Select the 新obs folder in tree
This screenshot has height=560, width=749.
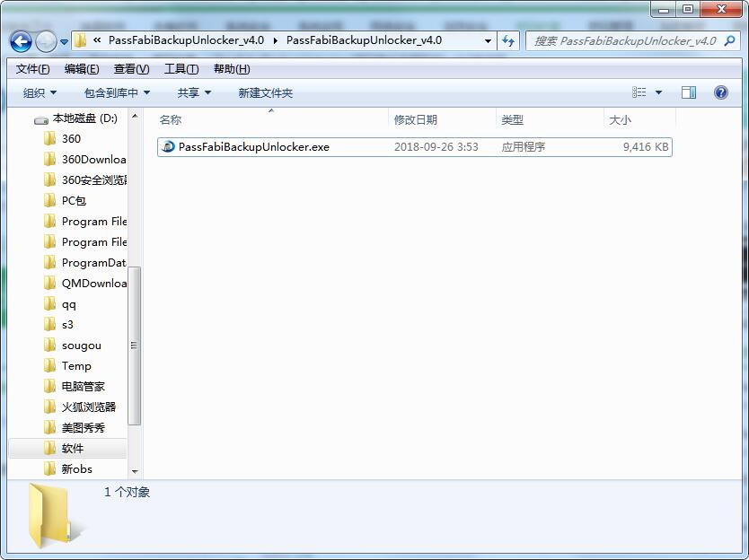(76, 469)
